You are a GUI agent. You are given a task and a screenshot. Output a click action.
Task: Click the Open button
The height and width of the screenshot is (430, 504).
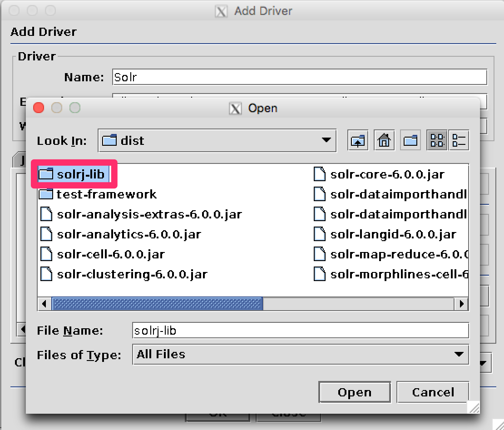(354, 392)
